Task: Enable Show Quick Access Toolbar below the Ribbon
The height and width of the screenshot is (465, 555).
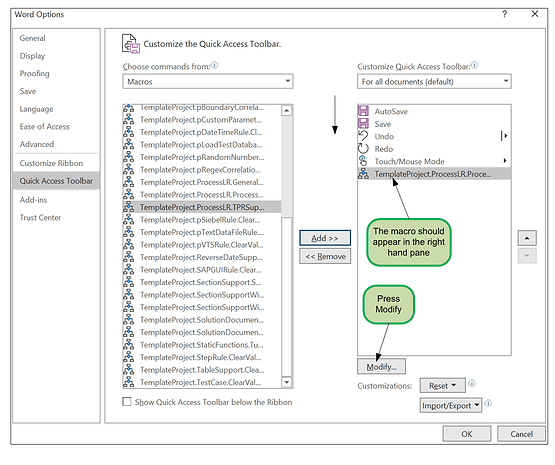Action: tap(127, 402)
